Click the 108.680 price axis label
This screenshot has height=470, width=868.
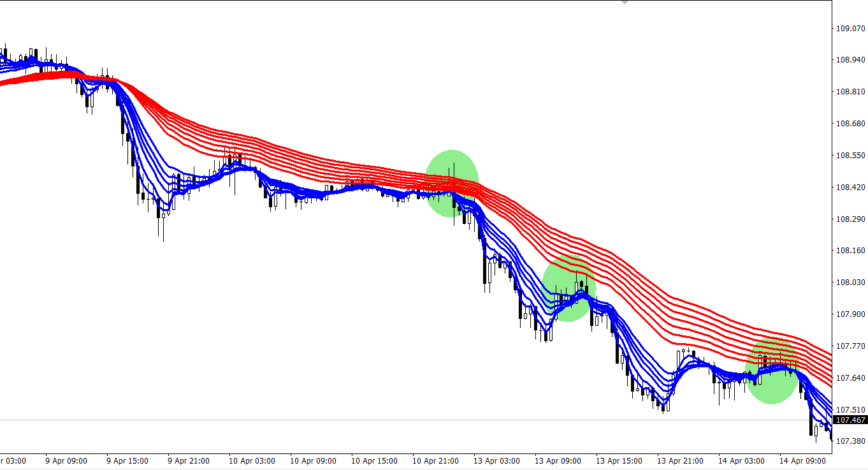point(850,124)
